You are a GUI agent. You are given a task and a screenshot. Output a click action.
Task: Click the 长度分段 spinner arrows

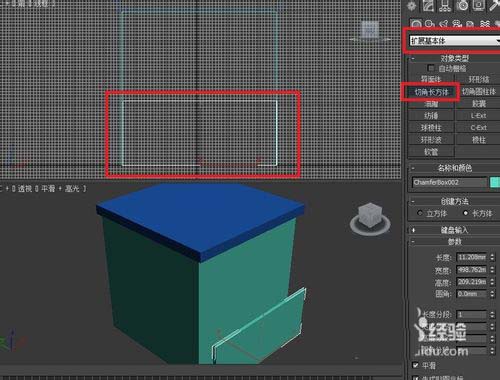492,314
